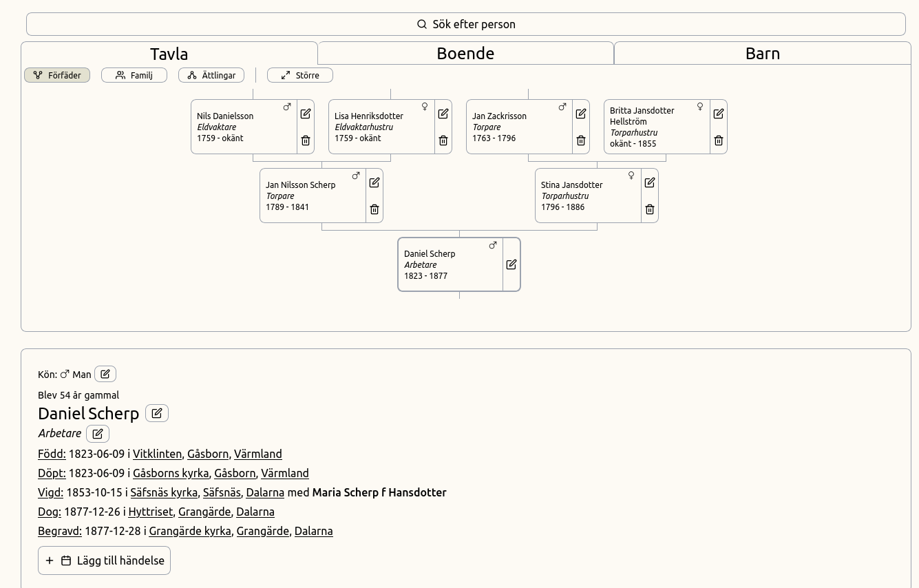The image size is (919, 588).
Task: Delete Britta Jansdotter Hellström card
Action: pos(719,140)
